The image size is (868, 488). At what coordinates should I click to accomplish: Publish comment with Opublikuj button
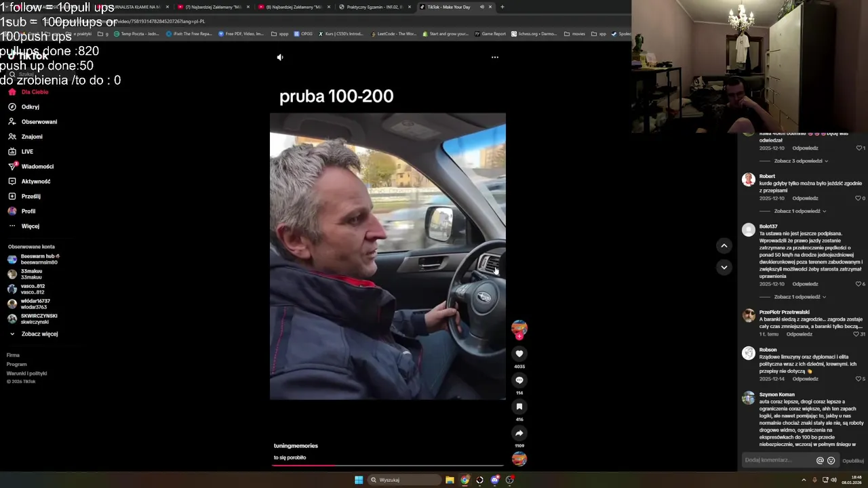[x=853, y=461]
